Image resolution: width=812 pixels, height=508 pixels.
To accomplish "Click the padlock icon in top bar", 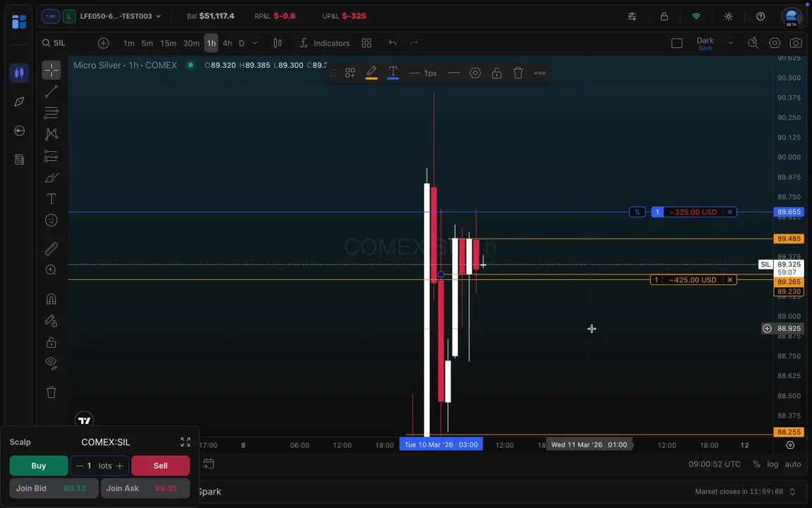I will point(664,16).
